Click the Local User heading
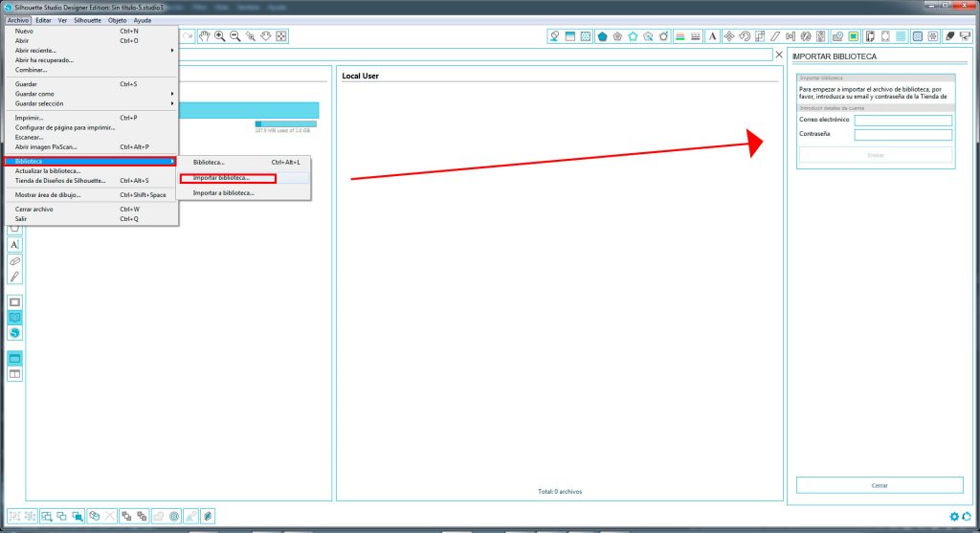Image resolution: width=980 pixels, height=533 pixels. point(360,76)
